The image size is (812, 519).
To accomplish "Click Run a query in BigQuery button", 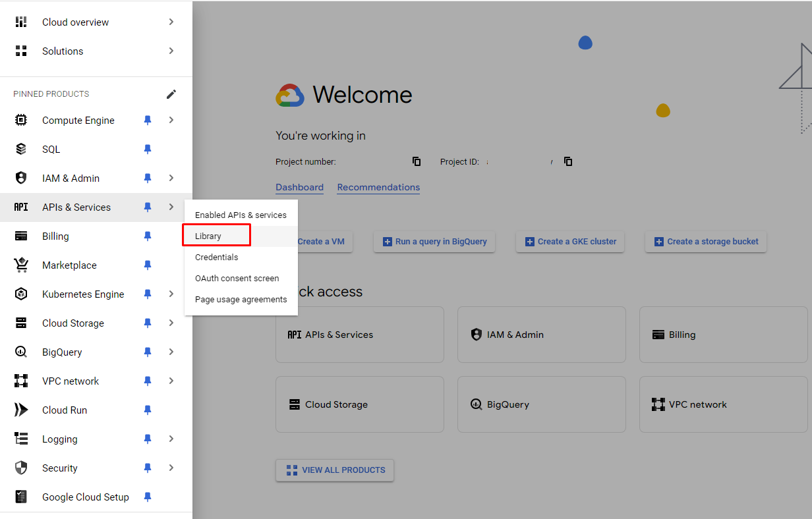I will tap(434, 242).
